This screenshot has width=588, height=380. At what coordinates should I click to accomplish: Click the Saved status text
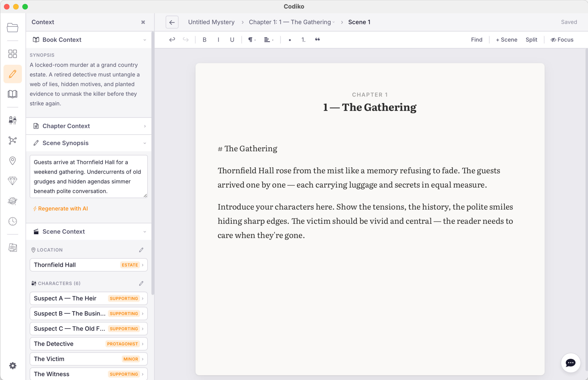tap(569, 22)
